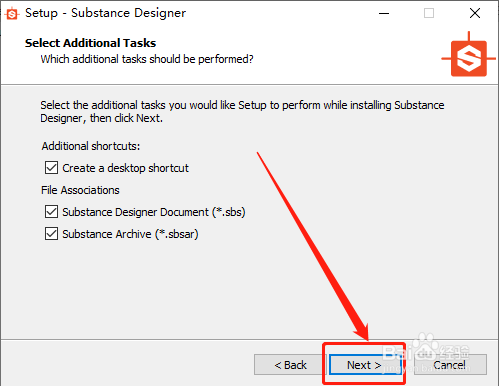This screenshot has width=499, height=386.
Task: Click the 'Substance Archive (*.sbsar)' label text
Action: click(x=130, y=234)
